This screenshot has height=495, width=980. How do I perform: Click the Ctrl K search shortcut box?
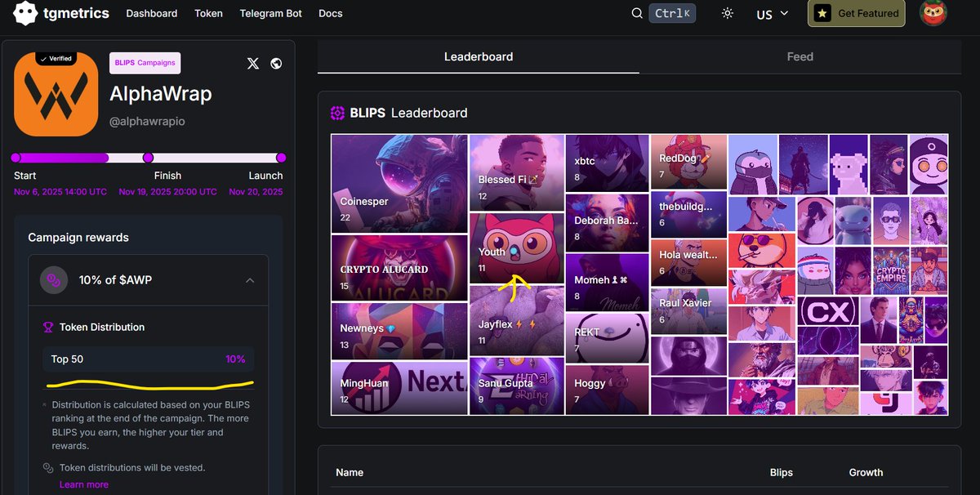[672, 13]
